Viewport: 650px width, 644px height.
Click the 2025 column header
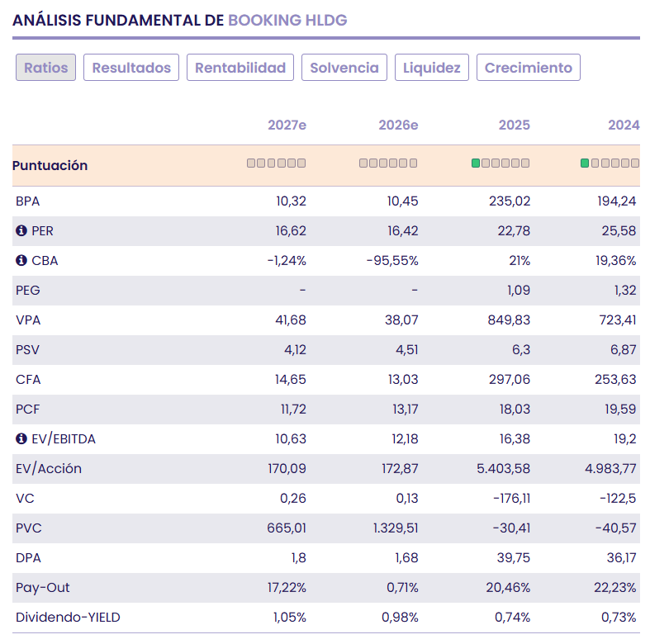[x=514, y=125]
